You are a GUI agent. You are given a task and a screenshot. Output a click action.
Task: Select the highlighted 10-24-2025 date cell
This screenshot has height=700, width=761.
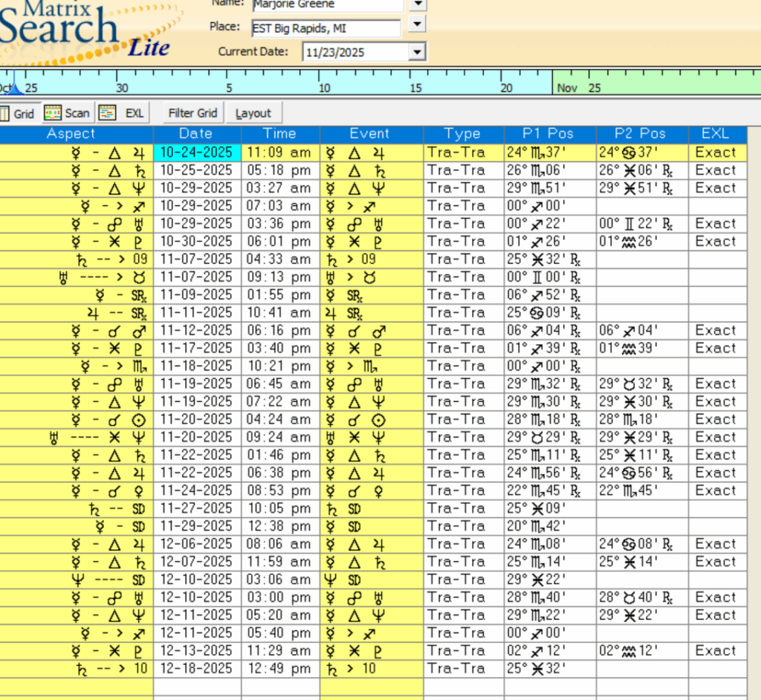[x=196, y=152]
